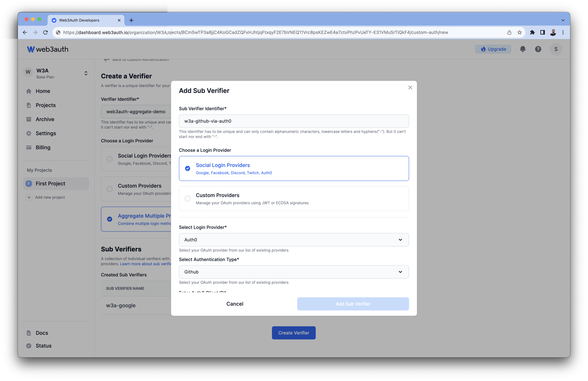The width and height of the screenshot is (588, 381).
Task: Open the browser tab search chevron
Action: click(563, 20)
